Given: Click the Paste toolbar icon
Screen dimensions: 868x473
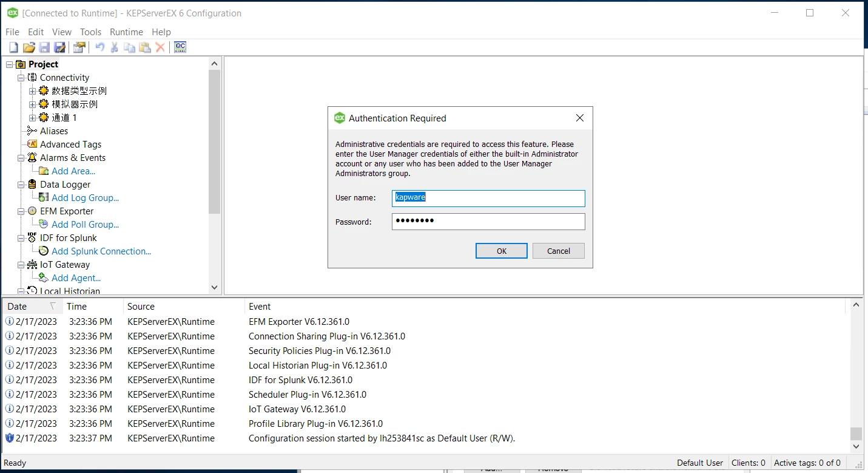Looking at the screenshot, I should 144,47.
